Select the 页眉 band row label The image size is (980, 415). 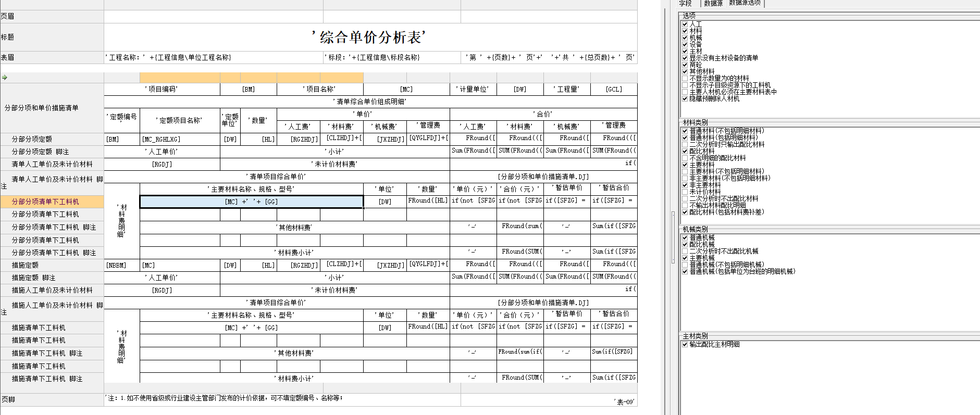point(52,17)
